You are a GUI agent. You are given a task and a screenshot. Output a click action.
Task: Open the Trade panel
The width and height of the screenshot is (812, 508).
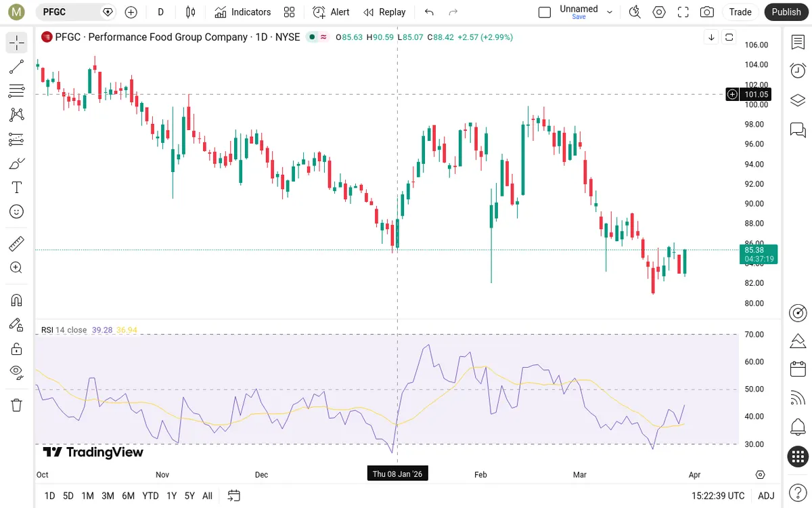coord(740,12)
